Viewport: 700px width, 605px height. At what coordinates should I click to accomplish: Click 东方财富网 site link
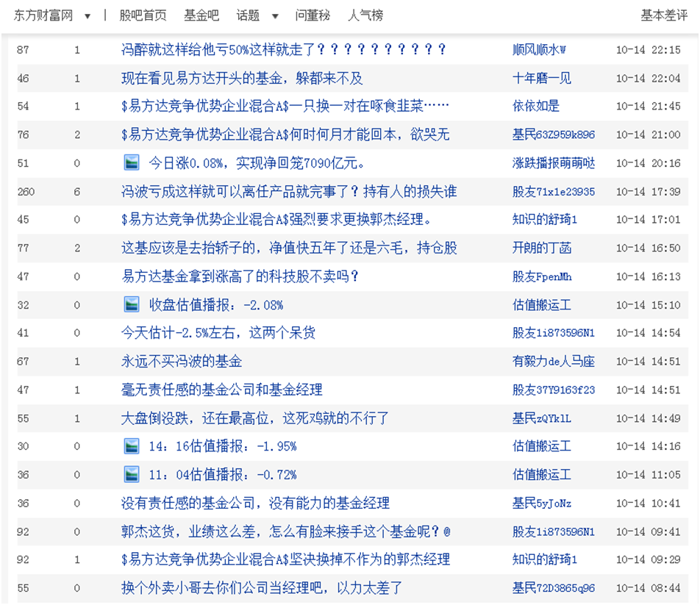(43, 15)
